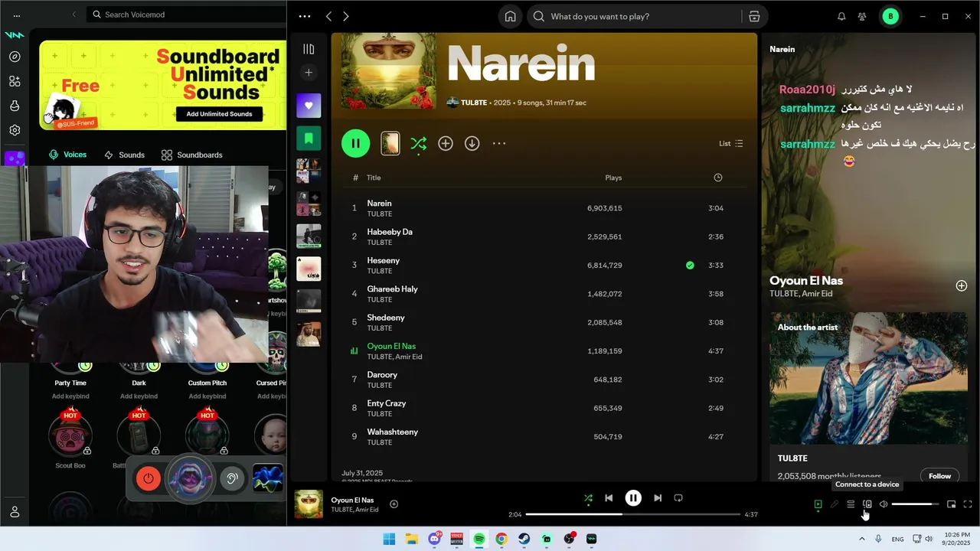Screen dimensions: 980x551
Task: Open Spotify Friend Activity icon
Action: point(862,16)
